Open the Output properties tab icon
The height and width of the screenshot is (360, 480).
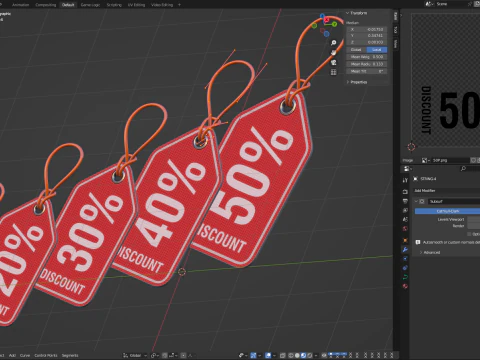coord(405,201)
